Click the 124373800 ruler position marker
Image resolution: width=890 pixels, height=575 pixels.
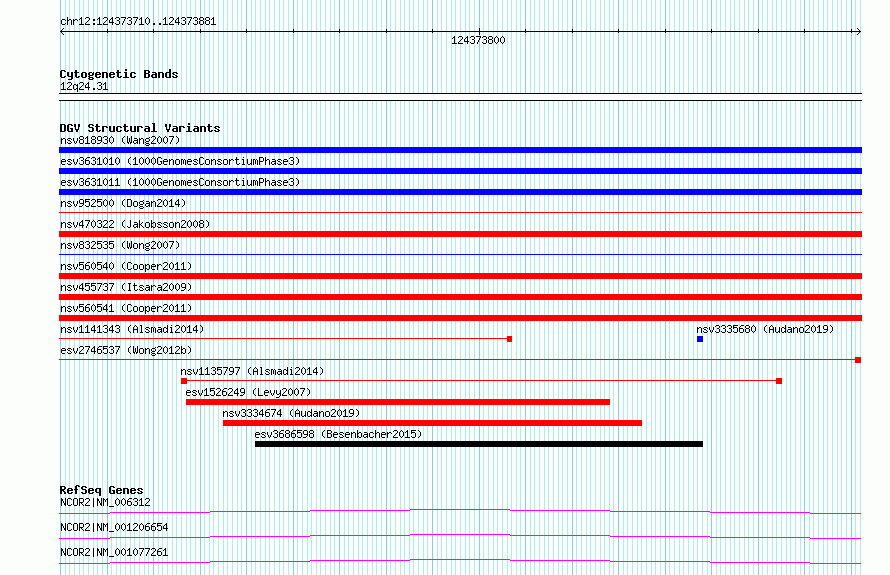point(478,40)
